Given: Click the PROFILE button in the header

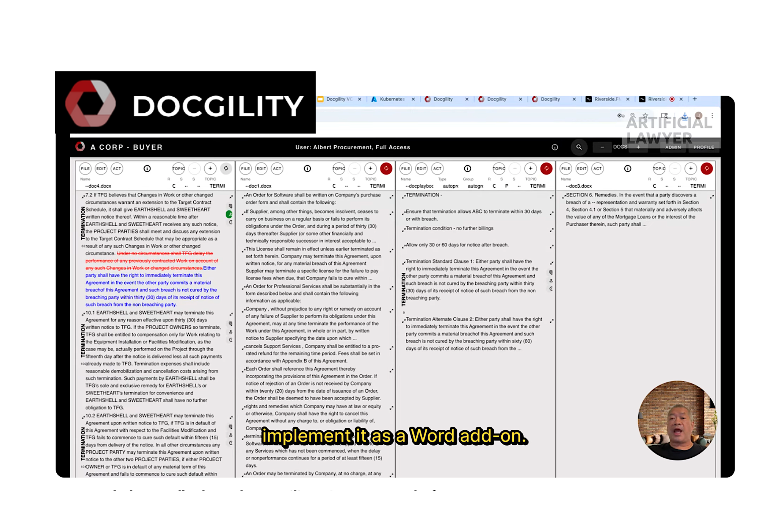Looking at the screenshot, I should 703,147.
